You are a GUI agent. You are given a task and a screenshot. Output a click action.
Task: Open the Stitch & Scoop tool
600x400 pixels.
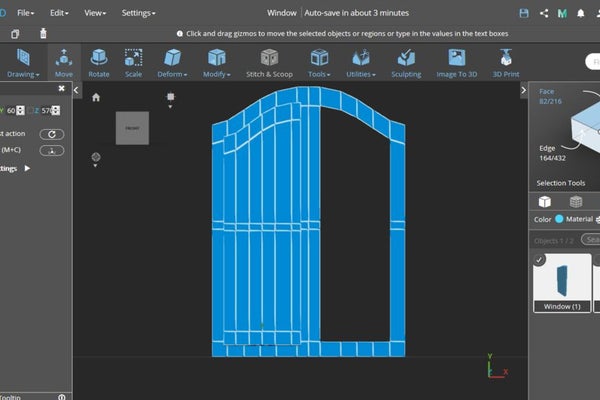pyautogui.click(x=269, y=62)
